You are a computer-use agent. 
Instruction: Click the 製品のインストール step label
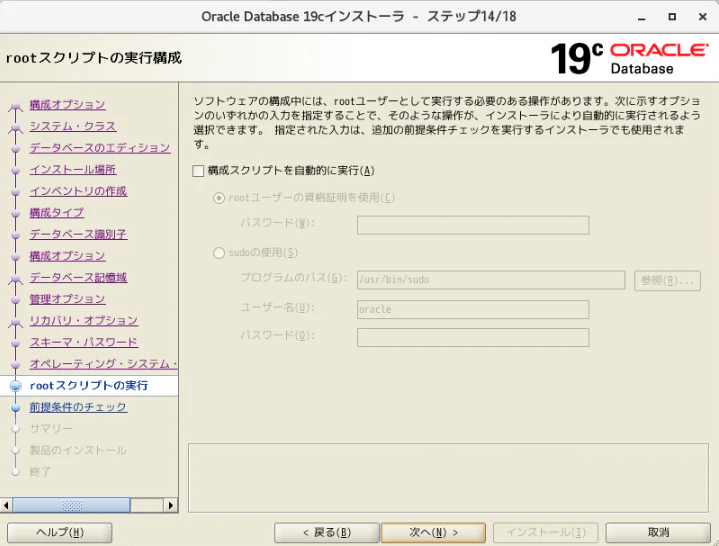coord(78,450)
